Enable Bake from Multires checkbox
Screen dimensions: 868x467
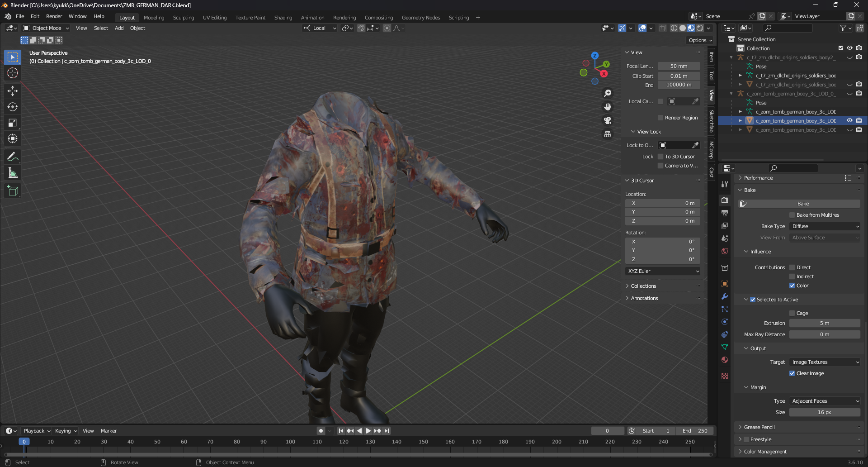[792, 215]
